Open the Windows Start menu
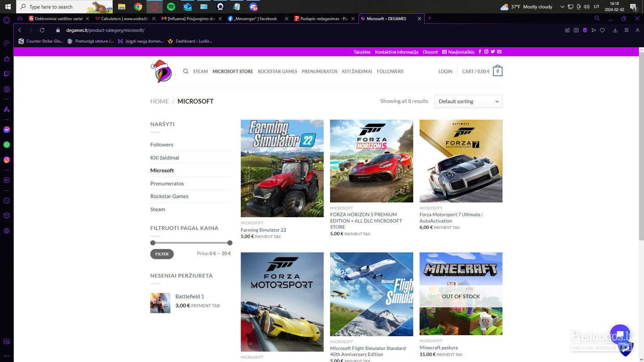Image resolution: width=644 pixels, height=362 pixels. 8,7
